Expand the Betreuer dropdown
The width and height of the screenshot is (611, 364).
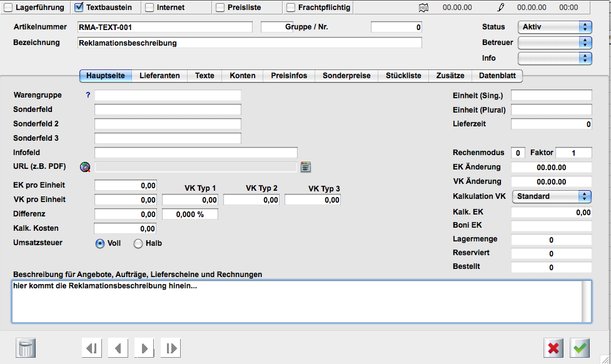click(555, 43)
